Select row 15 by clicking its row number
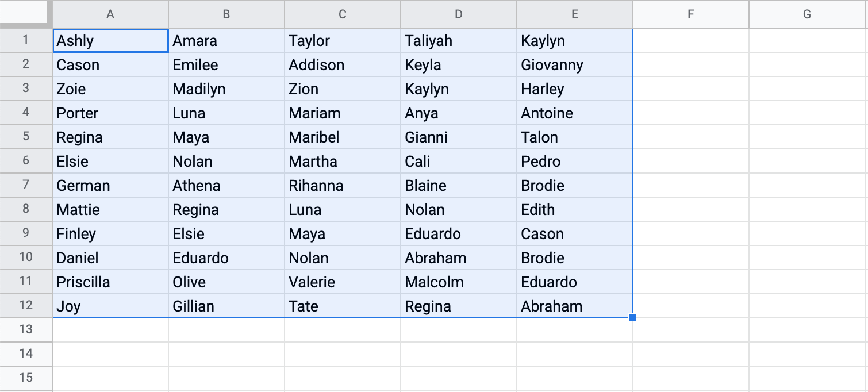The width and height of the screenshot is (868, 392). coord(26,378)
